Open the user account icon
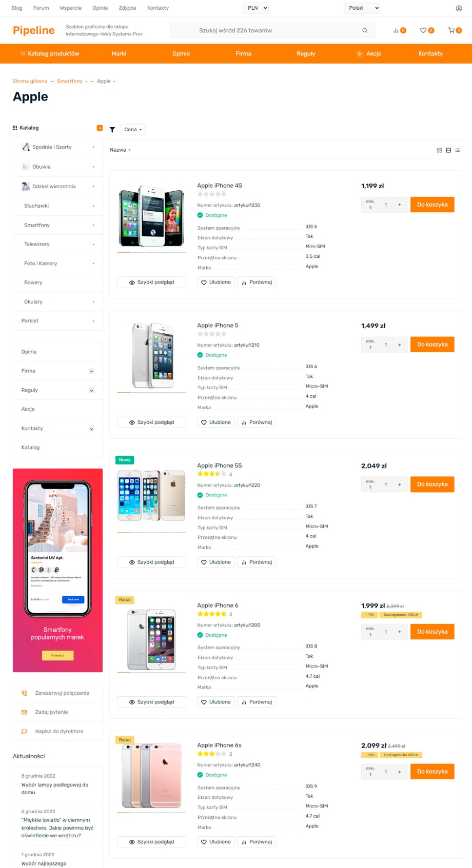 coord(459,8)
